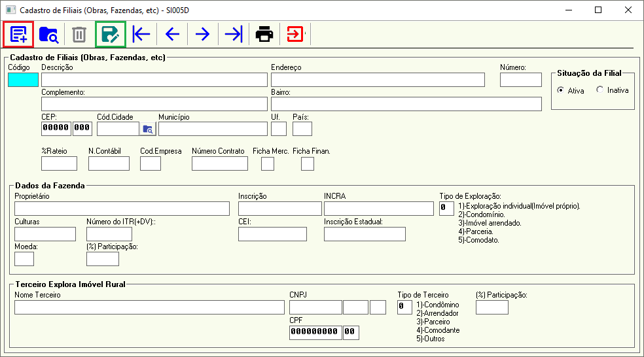
Task: Go to last record arrow
Action: point(234,34)
